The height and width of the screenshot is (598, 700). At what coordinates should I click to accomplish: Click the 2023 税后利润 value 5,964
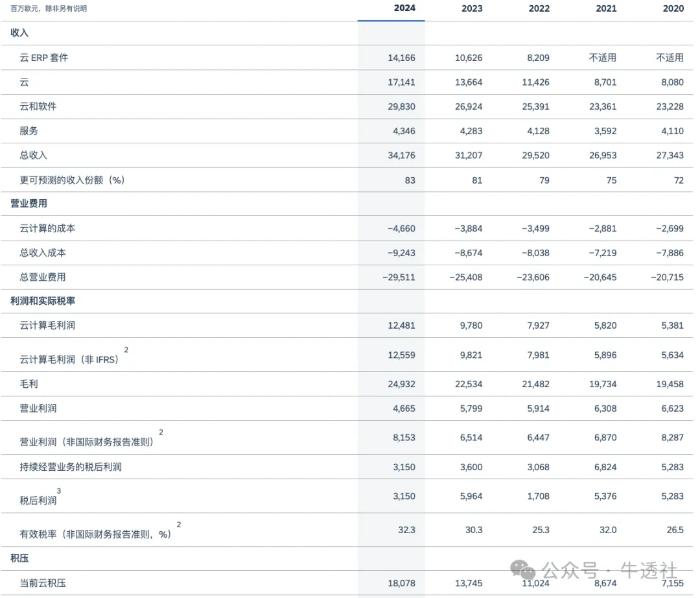click(x=471, y=496)
